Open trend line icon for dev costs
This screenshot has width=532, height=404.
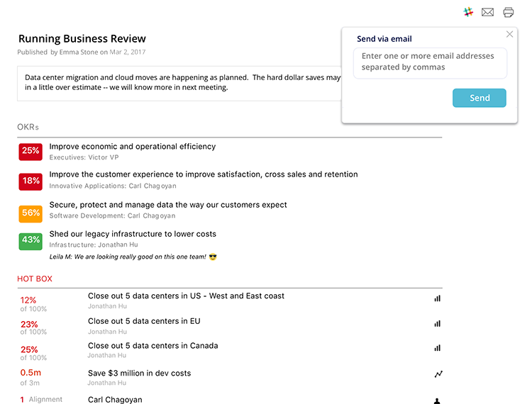pyautogui.click(x=438, y=374)
